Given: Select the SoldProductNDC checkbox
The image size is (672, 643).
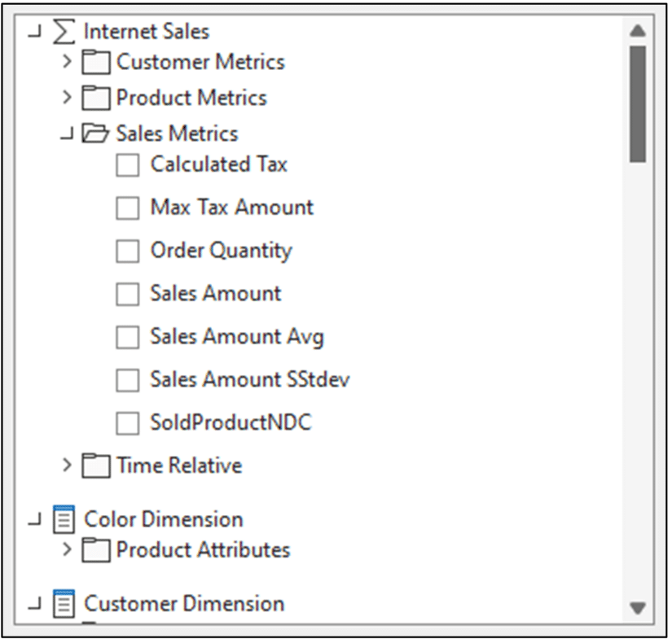Looking at the screenshot, I should click(x=127, y=423).
